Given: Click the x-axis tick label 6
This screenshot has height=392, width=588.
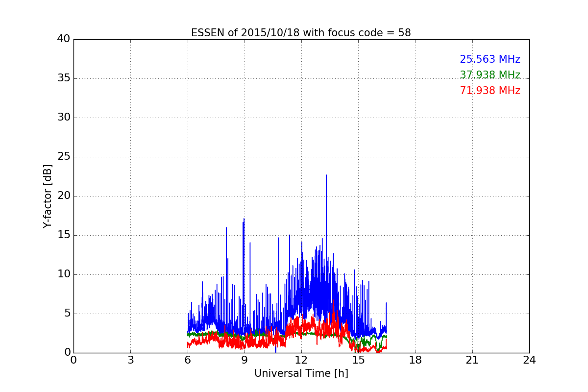Looking at the screenshot, I should tap(187, 360).
